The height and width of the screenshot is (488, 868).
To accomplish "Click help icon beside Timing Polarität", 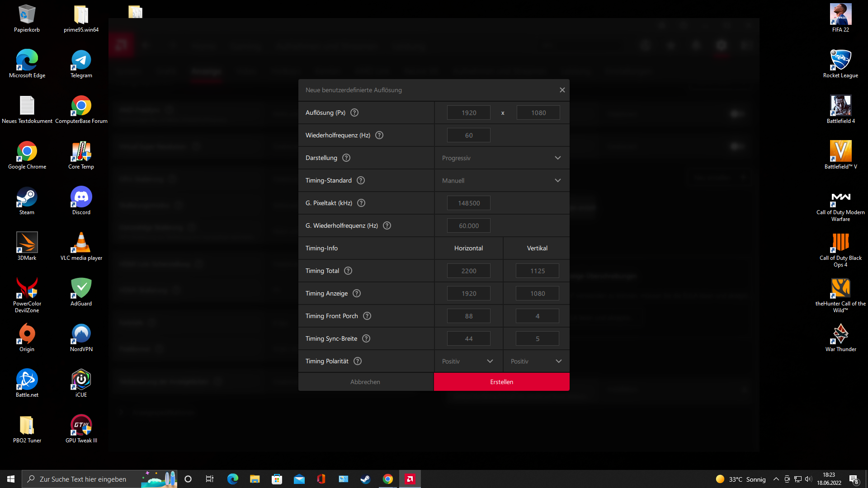I will point(358,361).
